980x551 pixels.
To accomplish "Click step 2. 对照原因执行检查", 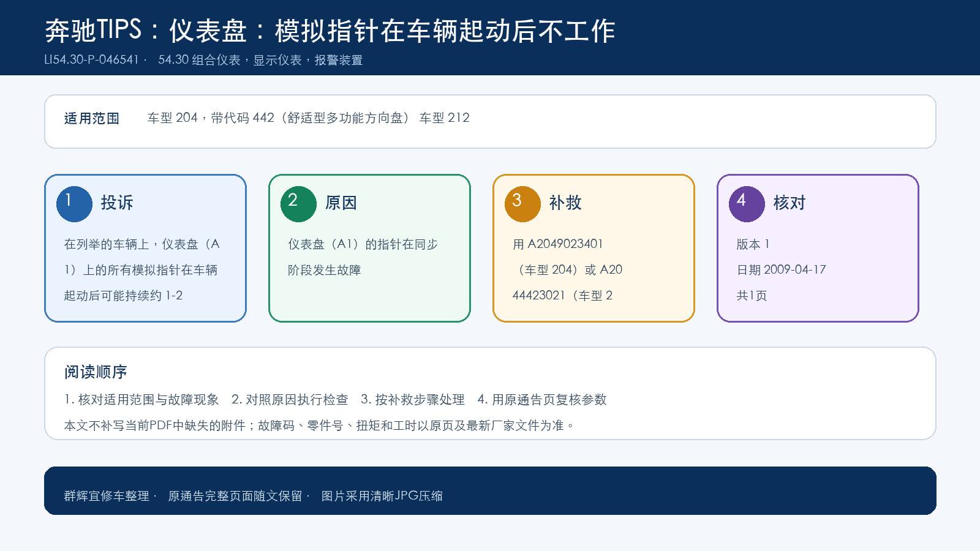I will tap(290, 400).
